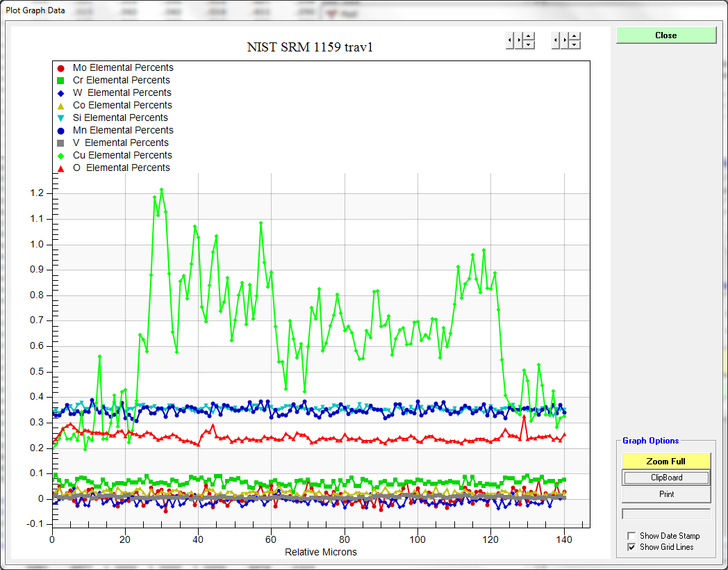Click the Cr green square legend marker
Viewport: 728px width, 570px height.
point(60,81)
